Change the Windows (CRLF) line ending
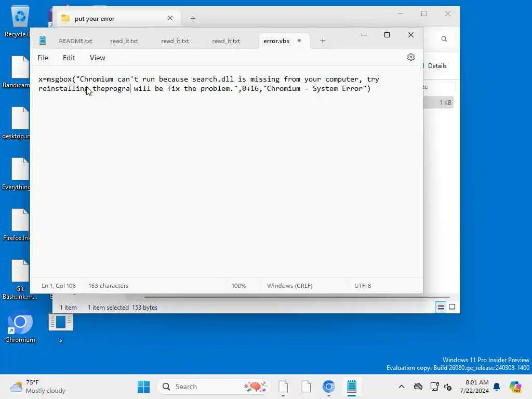Screen dimensions: 532x399 pyautogui.click(x=289, y=286)
